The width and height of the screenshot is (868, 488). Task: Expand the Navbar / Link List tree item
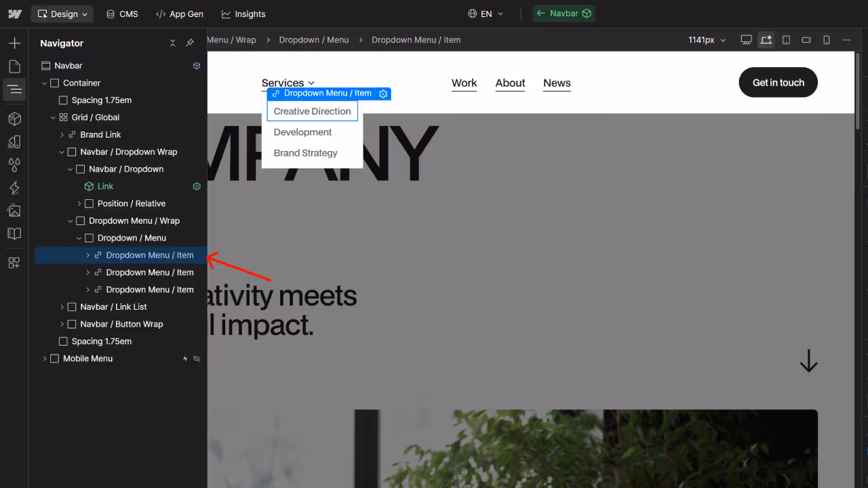point(61,306)
